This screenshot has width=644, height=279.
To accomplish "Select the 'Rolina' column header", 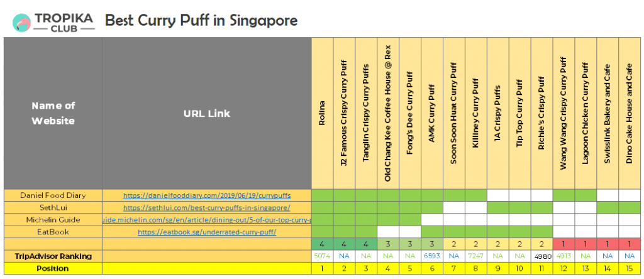I will (x=323, y=113).
